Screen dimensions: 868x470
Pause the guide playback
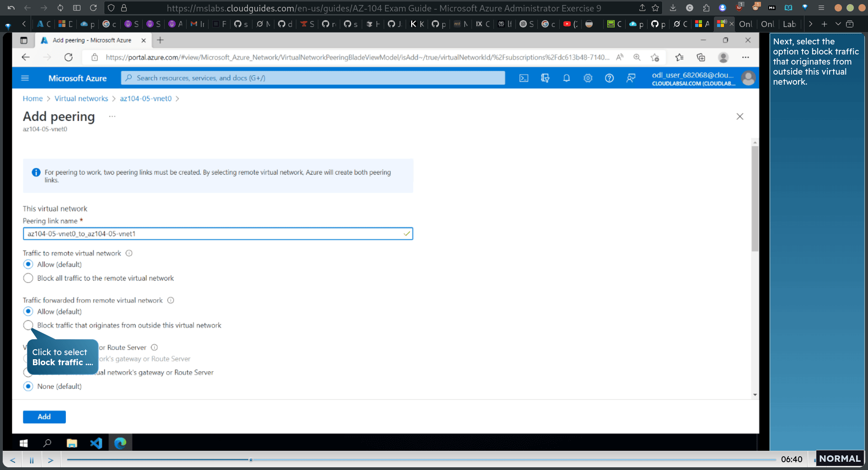tap(32, 460)
